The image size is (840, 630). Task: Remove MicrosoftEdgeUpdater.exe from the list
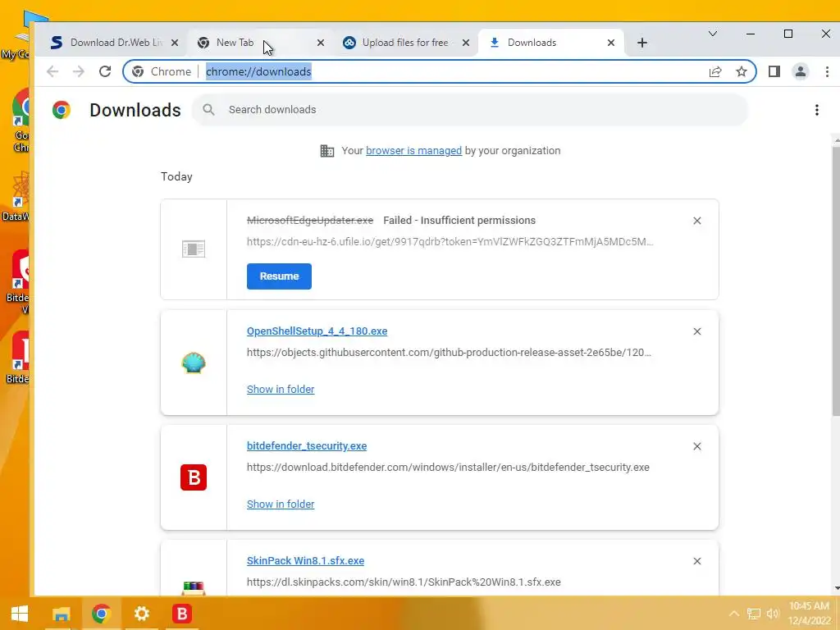pos(697,221)
